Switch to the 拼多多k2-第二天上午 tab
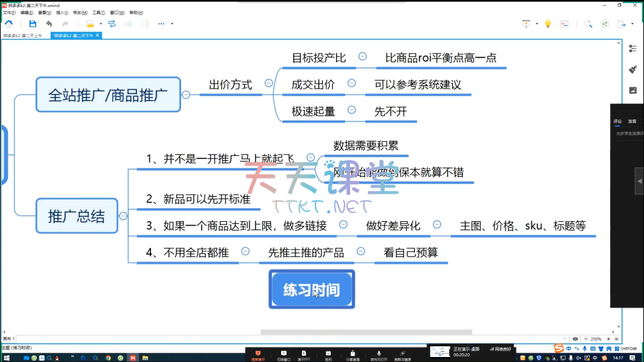Image resolution: width=644 pixels, height=362 pixels. [24, 36]
